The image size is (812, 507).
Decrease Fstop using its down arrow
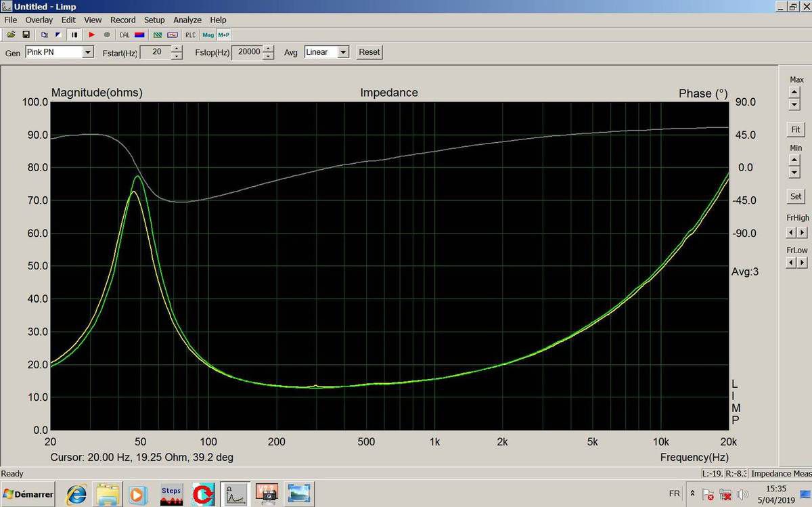pyautogui.click(x=269, y=56)
